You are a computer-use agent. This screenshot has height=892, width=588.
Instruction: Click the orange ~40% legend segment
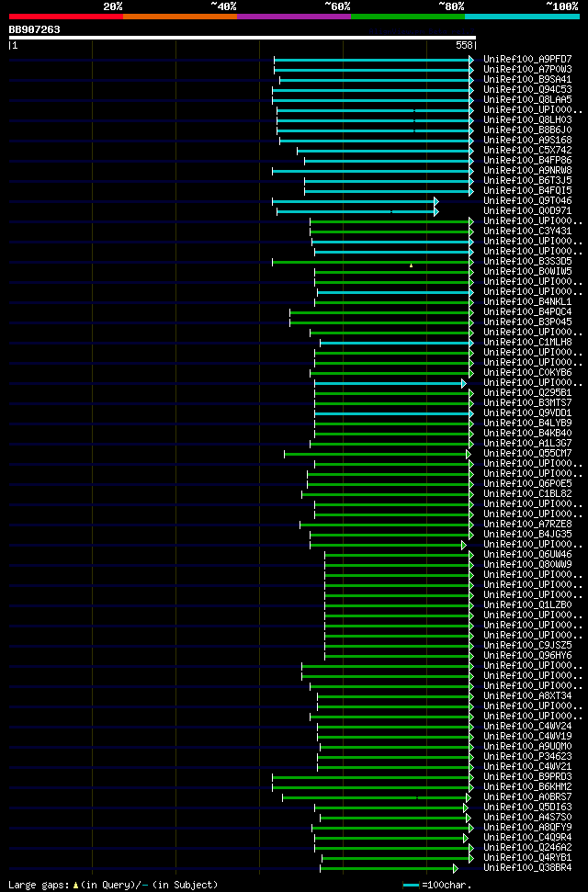click(180, 17)
